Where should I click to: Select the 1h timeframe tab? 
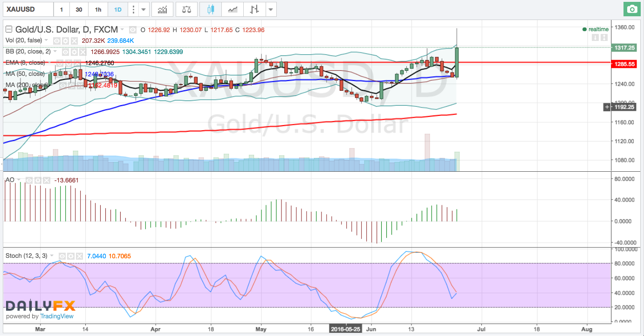(98, 9)
